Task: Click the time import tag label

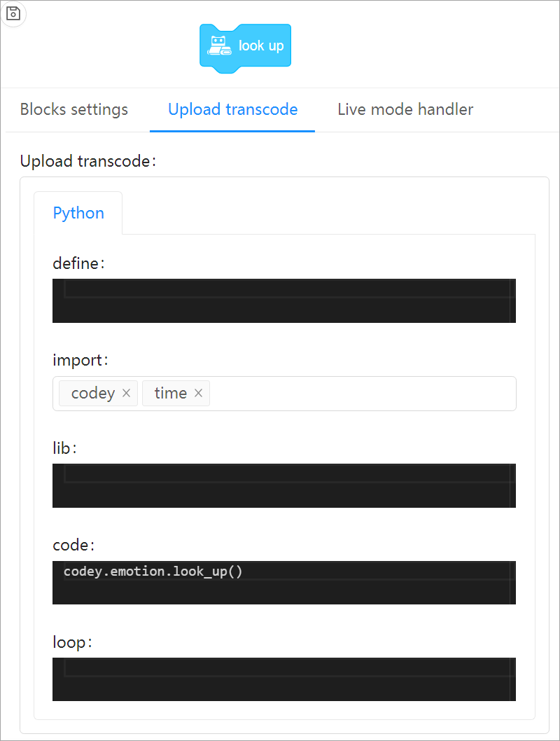Action: click(x=171, y=393)
